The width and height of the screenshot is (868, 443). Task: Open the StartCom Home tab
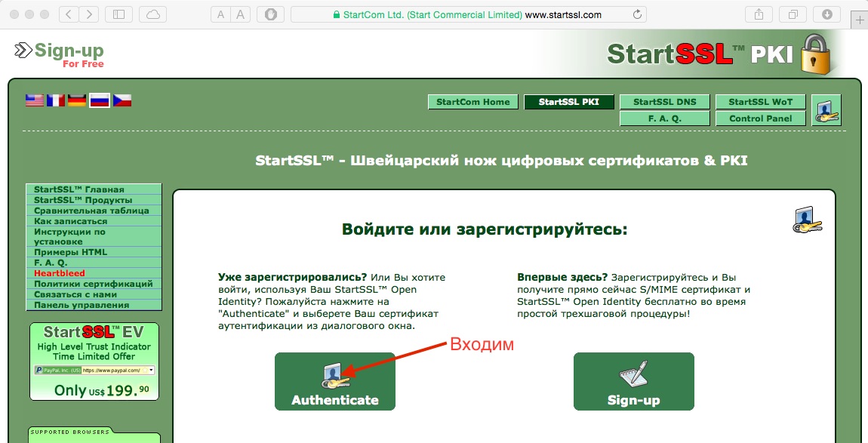472,102
